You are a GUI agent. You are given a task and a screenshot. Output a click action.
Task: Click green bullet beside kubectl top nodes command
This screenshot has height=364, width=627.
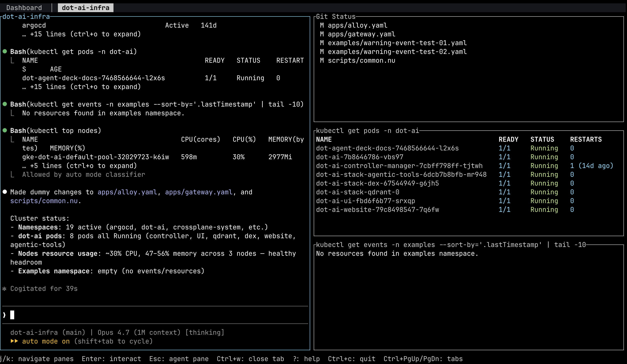click(5, 130)
